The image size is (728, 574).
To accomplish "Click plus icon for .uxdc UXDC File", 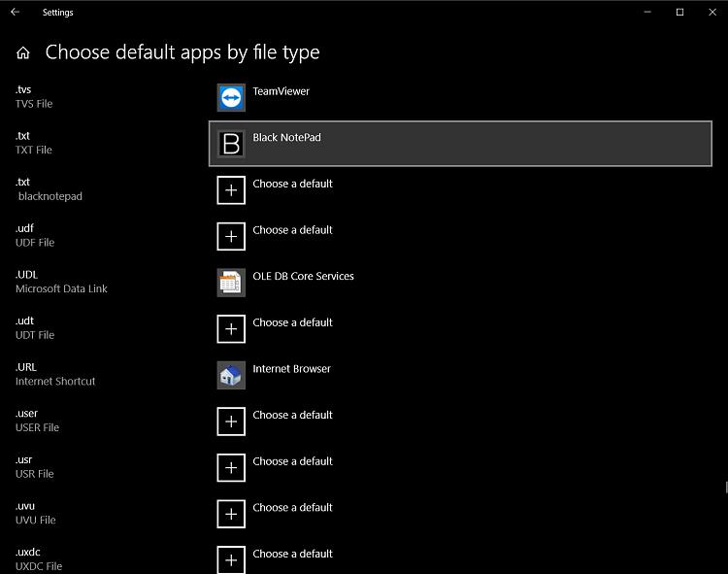I will (x=231, y=559).
